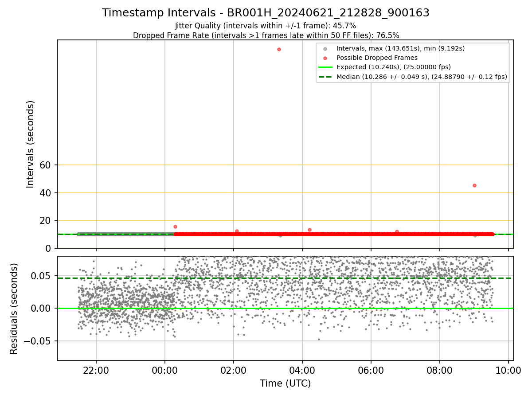Click the solid green line sample in legend
Viewport: 532px width, 399px height.
point(325,67)
